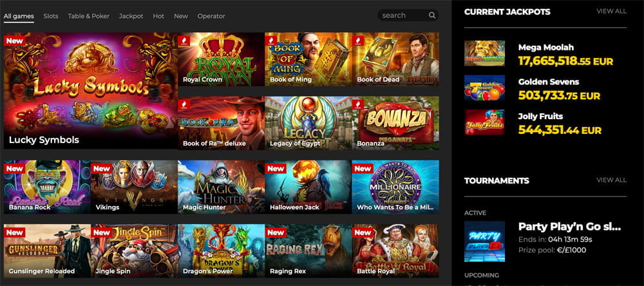Switch to the Slots tab
This screenshot has height=286, width=644.
tap(51, 16)
